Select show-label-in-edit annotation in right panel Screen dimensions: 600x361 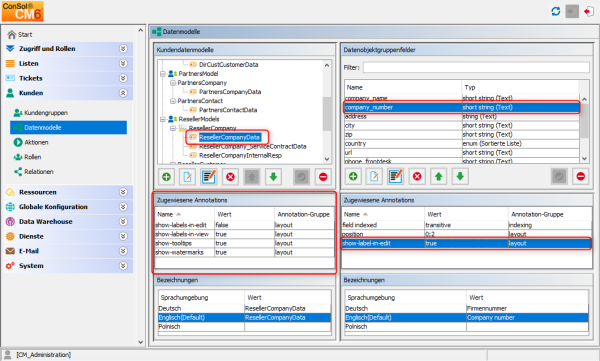click(x=466, y=243)
